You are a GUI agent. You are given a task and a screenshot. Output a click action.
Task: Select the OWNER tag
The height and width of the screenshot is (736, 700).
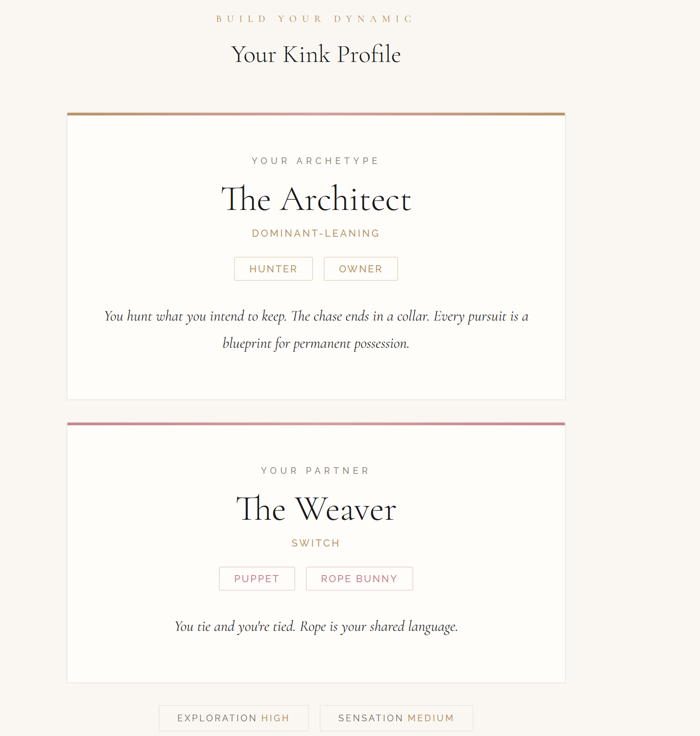click(360, 269)
